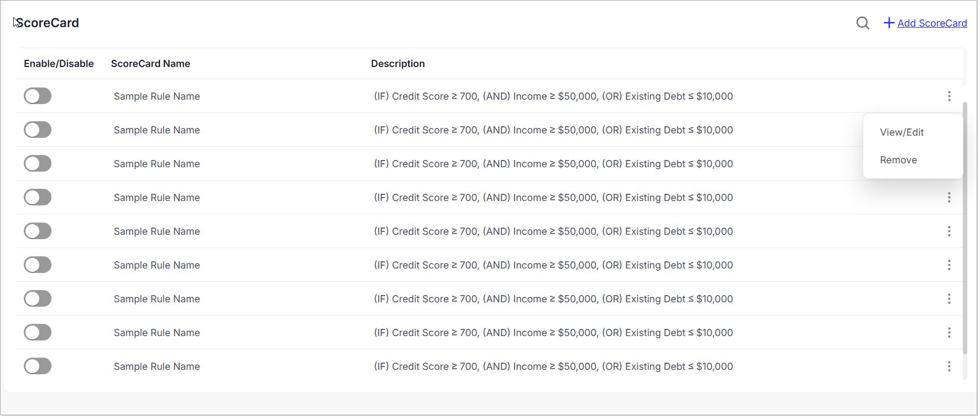Click the search magnifier icon
The width and height of the screenshot is (980, 418).
[863, 23]
